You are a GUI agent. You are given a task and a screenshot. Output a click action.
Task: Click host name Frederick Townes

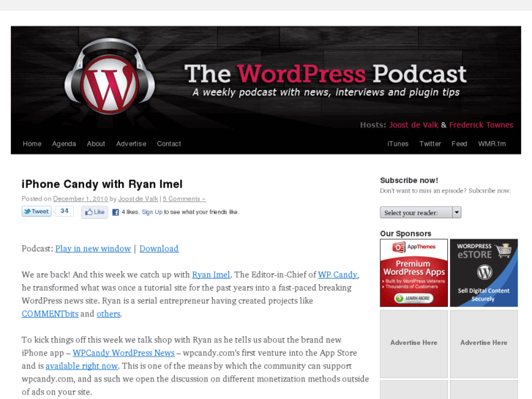tap(481, 125)
